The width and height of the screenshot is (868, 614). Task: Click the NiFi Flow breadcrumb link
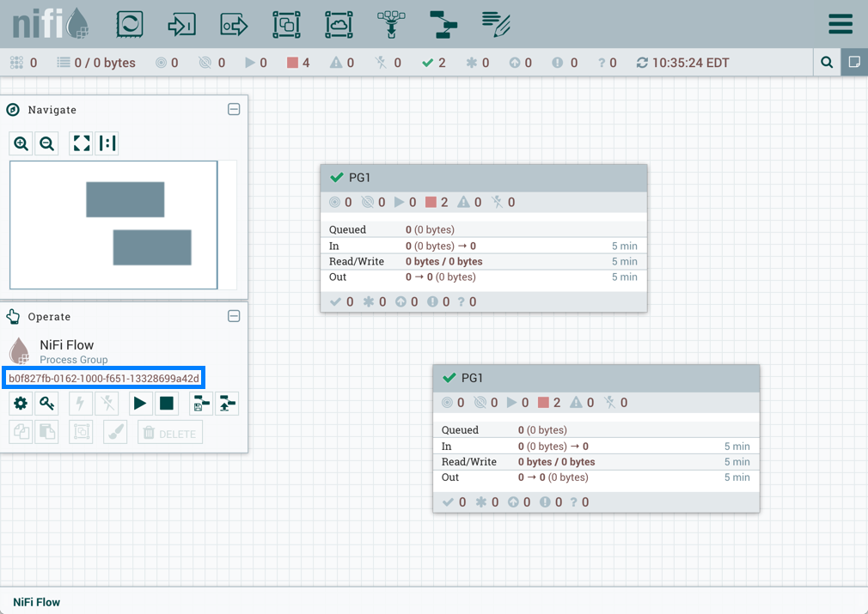pos(36,602)
